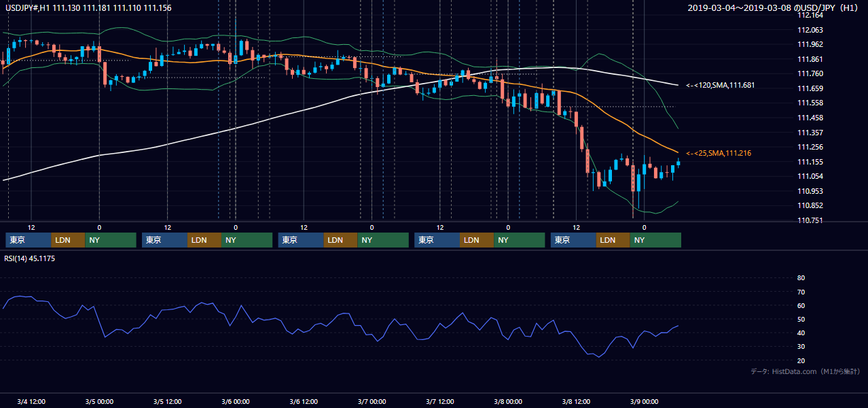Click the 111.155 price axis label

(810, 162)
